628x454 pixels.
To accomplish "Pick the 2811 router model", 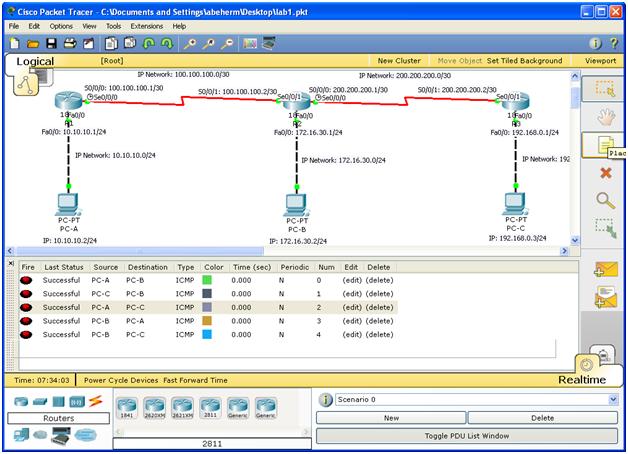I will 210,408.
